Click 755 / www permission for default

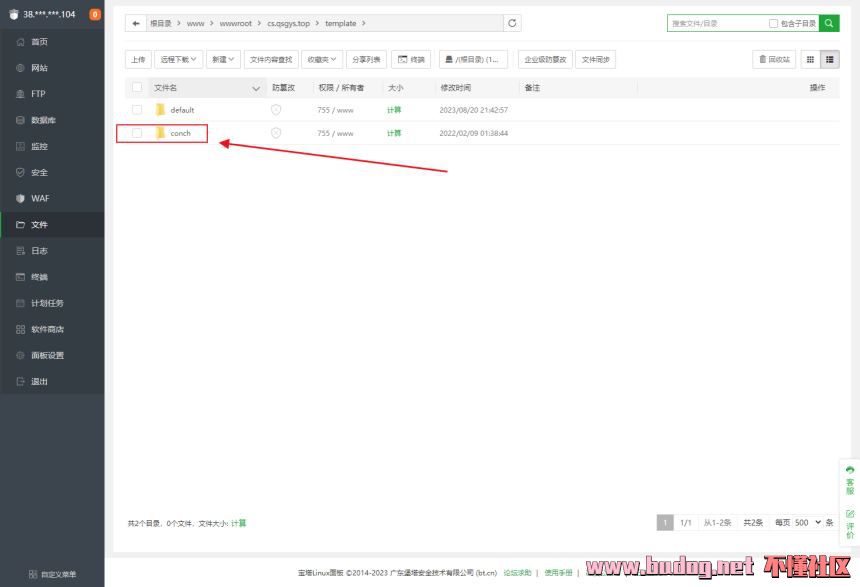click(x=335, y=110)
